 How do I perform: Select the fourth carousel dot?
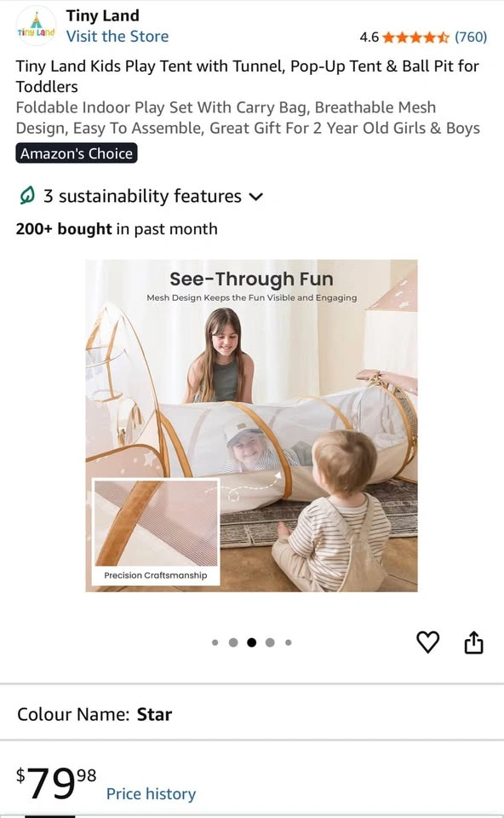click(270, 642)
